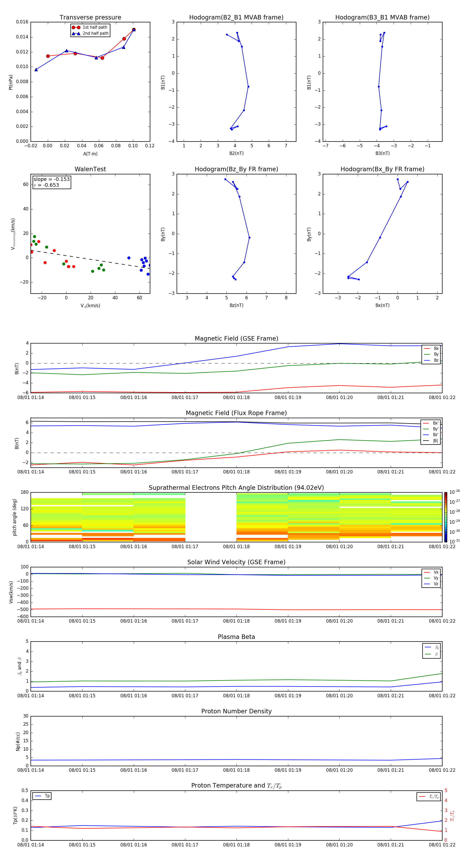
Task: Click the 'A(T·m)' x-axis label
Action: pos(90,154)
